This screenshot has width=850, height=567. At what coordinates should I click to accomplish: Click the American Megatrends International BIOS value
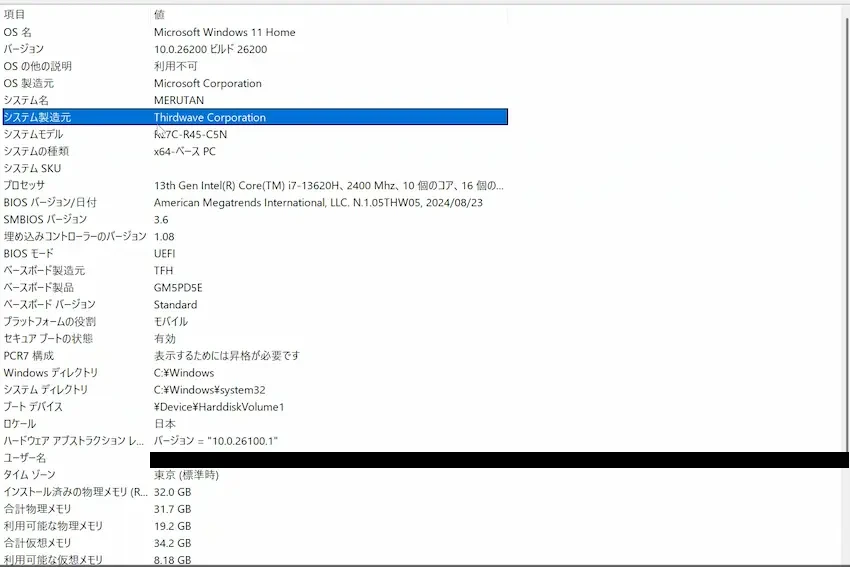(x=318, y=202)
